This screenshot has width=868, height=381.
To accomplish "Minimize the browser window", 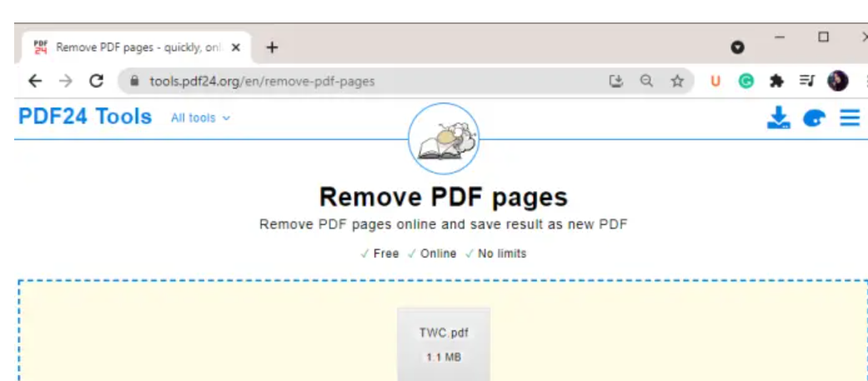I will (780, 38).
